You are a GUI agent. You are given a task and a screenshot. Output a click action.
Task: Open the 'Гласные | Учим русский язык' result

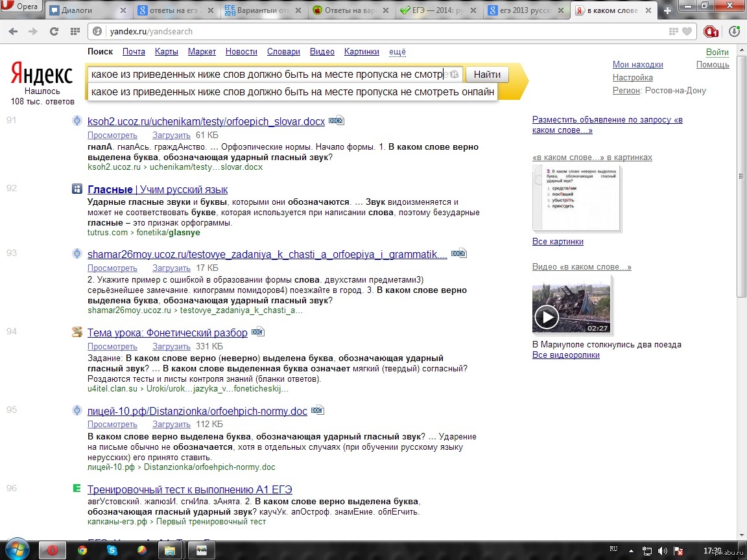click(x=158, y=189)
